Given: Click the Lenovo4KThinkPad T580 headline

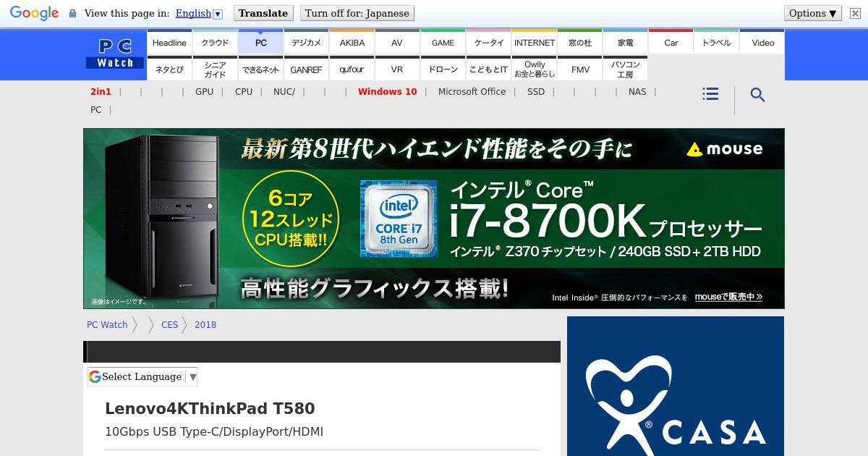Looking at the screenshot, I should [x=210, y=408].
